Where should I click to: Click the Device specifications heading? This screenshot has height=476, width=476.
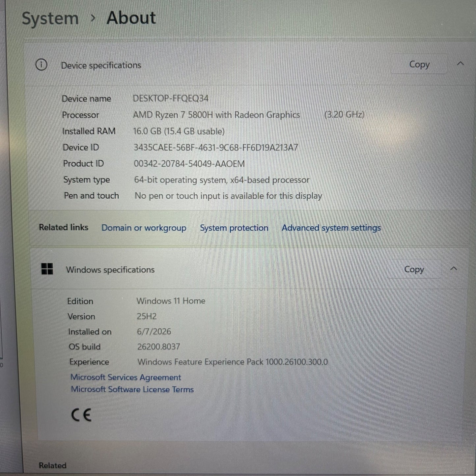[x=101, y=65]
